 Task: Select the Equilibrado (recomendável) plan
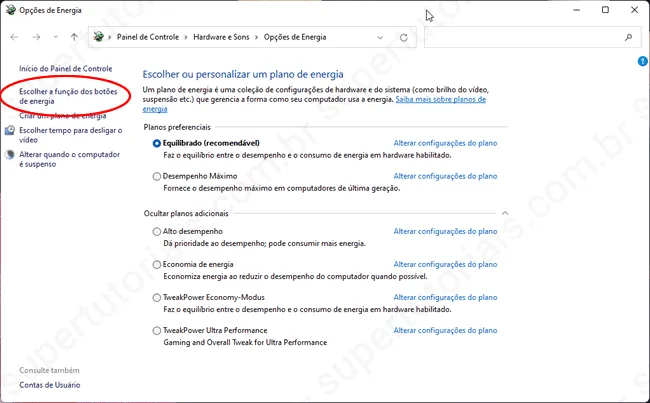point(156,143)
